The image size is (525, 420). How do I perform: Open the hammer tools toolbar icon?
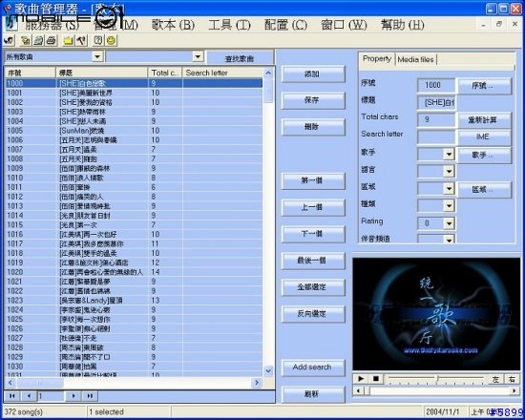pos(81,40)
